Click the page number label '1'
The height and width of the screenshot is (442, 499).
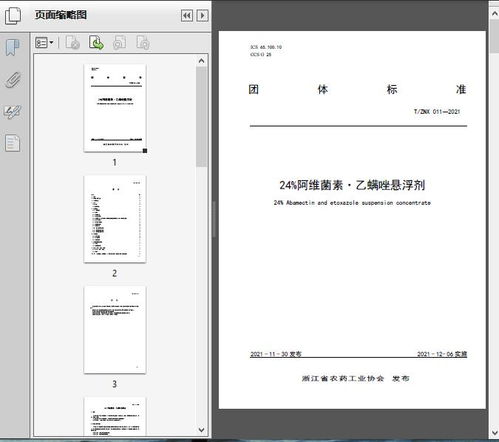[115, 162]
